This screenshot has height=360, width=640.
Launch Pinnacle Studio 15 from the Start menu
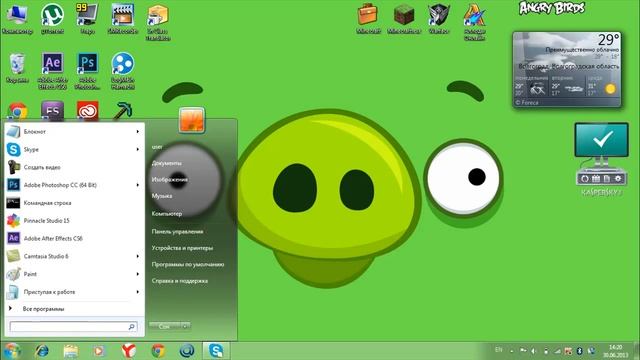pos(74,220)
